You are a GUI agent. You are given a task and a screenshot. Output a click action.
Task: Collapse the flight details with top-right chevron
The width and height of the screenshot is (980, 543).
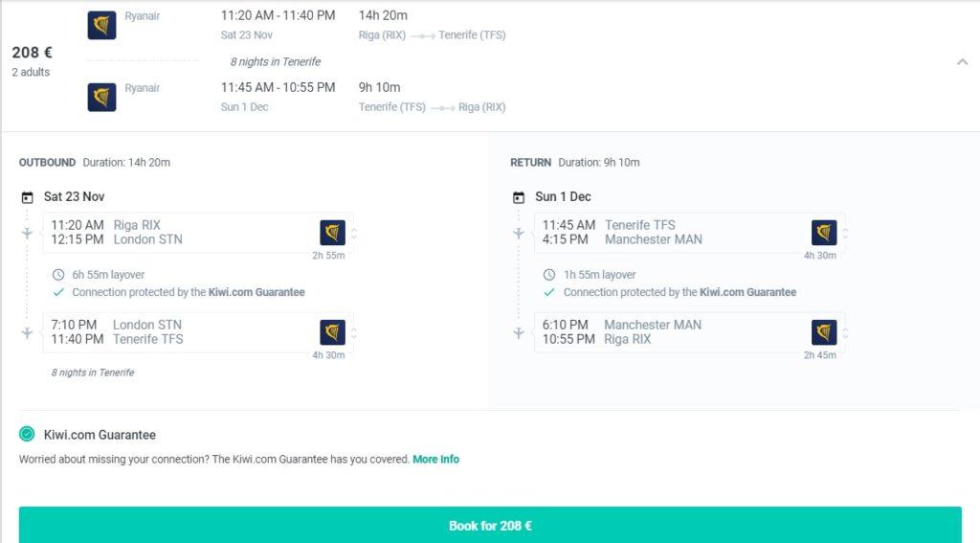tap(962, 62)
